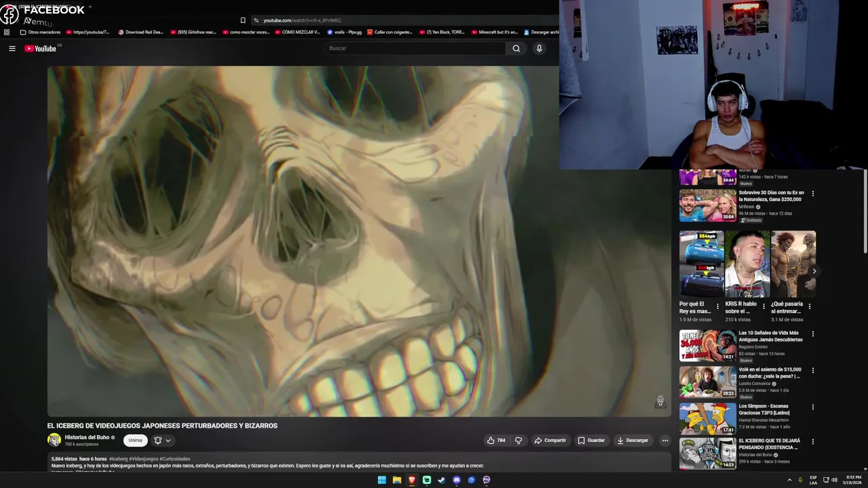Open more actions ellipsis under the video
The width and height of the screenshot is (868, 488).
coord(665,441)
